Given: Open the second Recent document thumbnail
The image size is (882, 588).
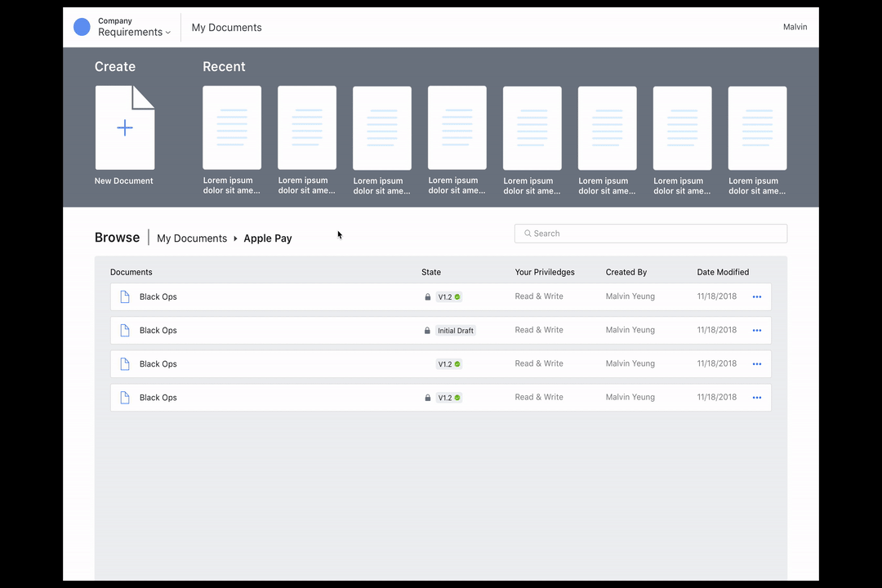Looking at the screenshot, I should pyautogui.click(x=307, y=127).
